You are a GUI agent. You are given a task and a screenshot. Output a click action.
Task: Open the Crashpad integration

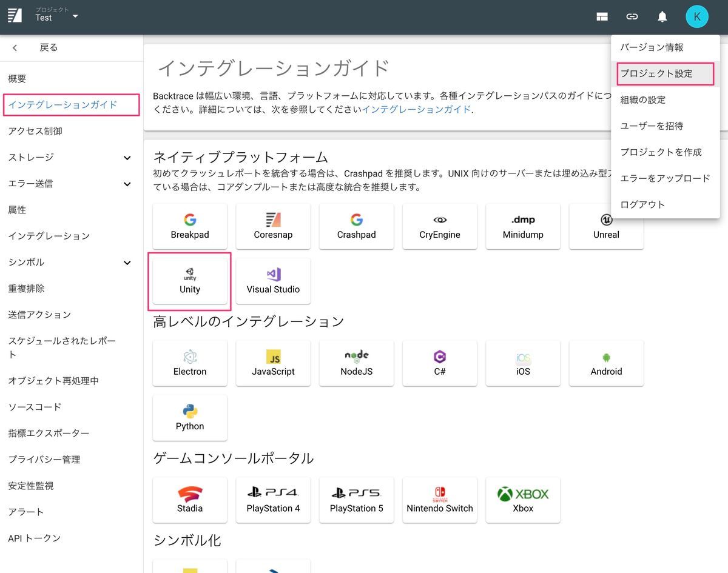click(x=356, y=226)
